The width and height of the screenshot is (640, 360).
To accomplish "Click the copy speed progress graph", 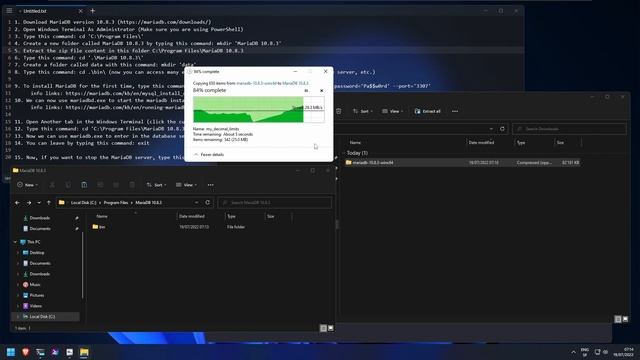I will 259,109.
